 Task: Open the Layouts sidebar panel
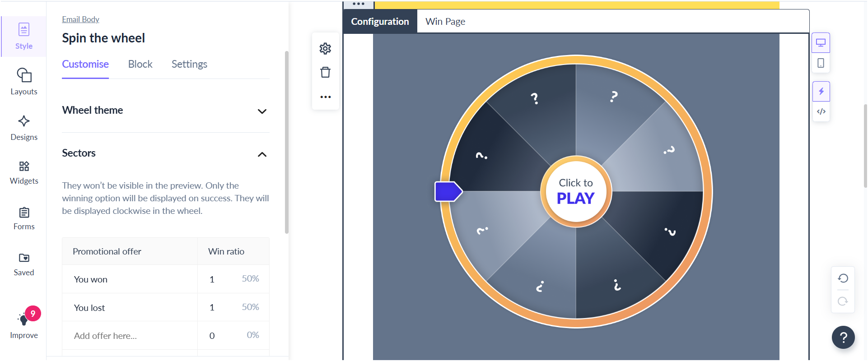[x=24, y=82]
